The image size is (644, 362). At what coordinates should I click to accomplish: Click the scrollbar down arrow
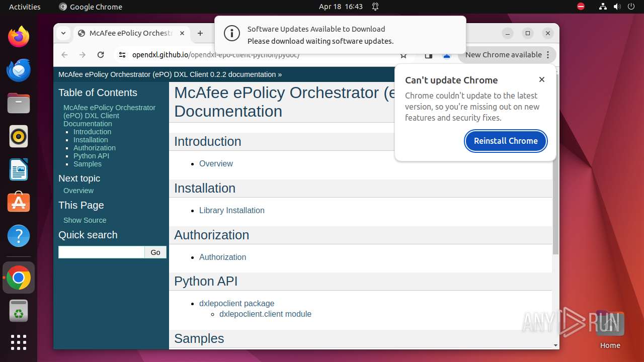(555, 345)
